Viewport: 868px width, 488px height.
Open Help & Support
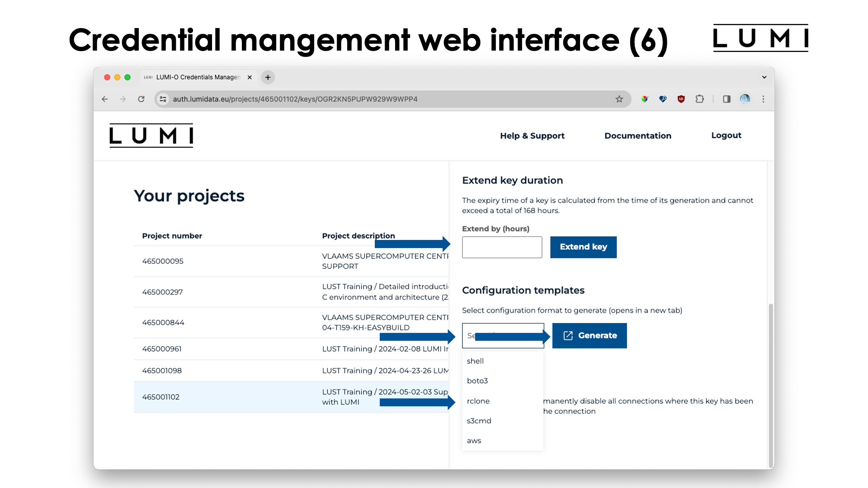(532, 136)
